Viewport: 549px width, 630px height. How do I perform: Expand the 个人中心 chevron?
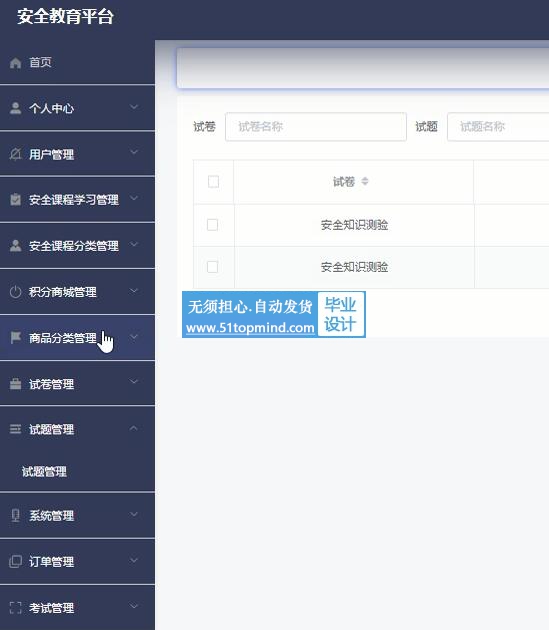coord(134,107)
